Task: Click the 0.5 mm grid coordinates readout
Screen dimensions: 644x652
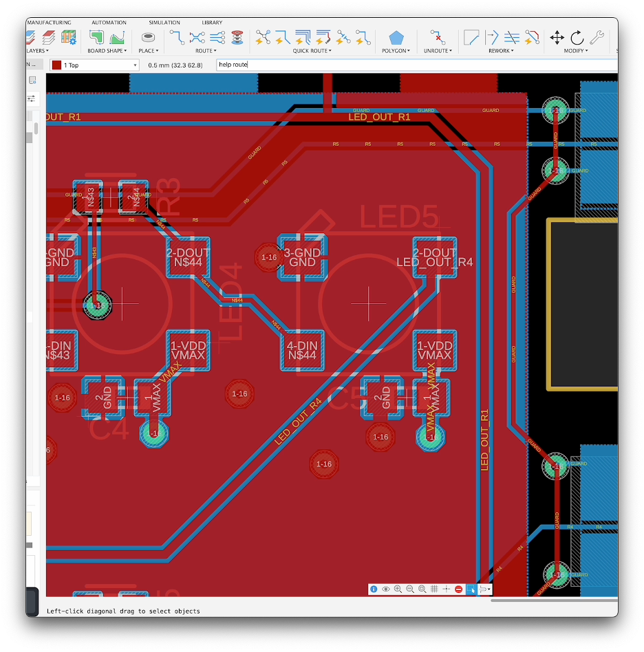Action: [175, 65]
